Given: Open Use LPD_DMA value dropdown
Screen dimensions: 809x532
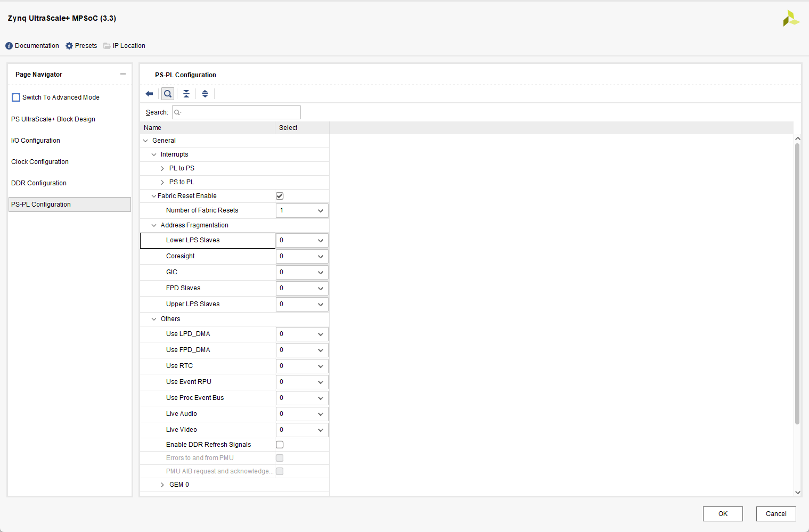Looking at the screenshot, I should [302, 334].
